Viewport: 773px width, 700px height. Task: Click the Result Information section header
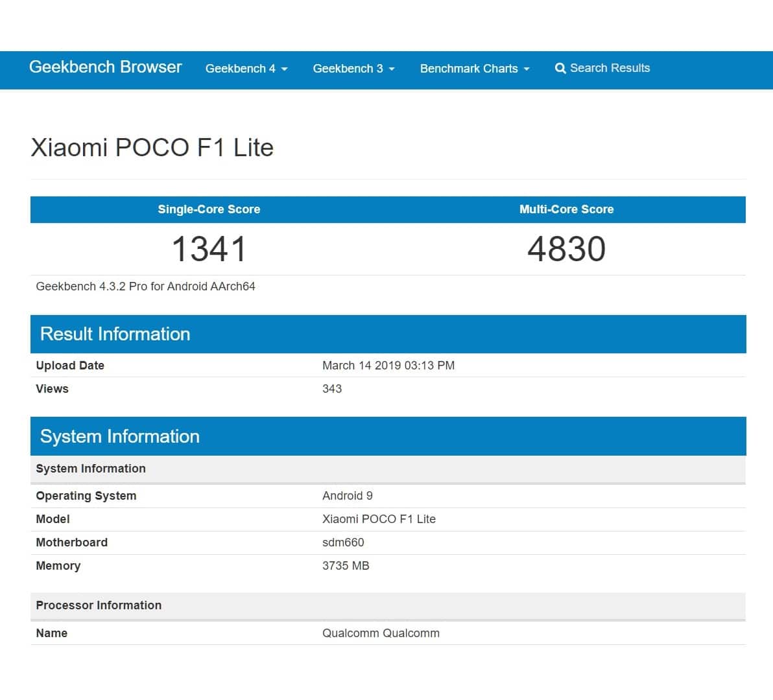[115, 334]
